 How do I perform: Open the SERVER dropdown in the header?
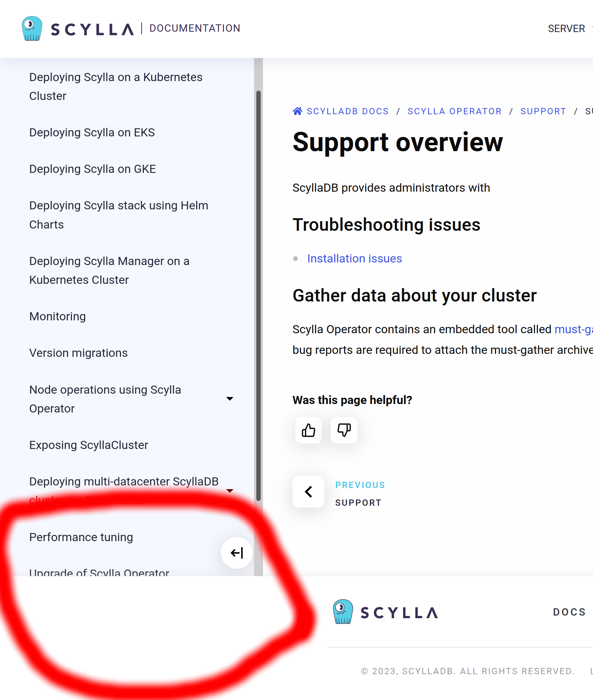pos(566,28)
